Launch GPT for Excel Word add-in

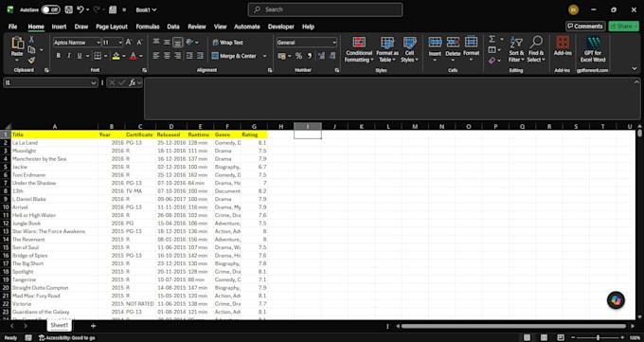(593, 48)
